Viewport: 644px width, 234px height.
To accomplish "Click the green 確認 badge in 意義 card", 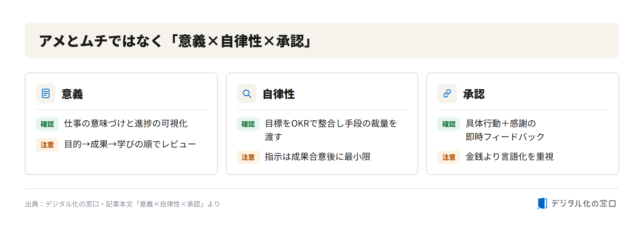I will tap(47, 124).
